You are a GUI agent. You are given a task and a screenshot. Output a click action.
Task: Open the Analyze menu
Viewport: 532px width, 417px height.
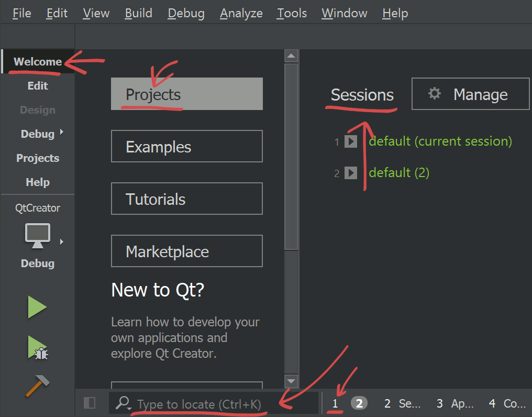241,13
